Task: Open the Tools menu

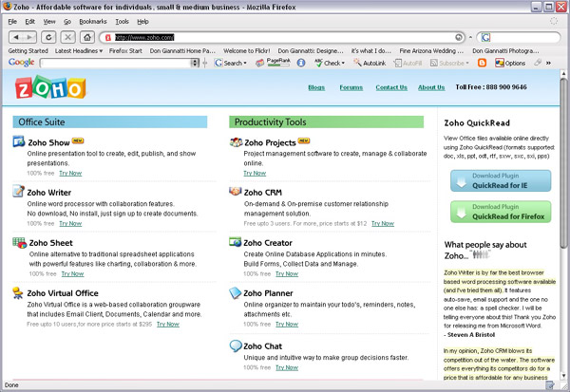Action: coord(123,22)
